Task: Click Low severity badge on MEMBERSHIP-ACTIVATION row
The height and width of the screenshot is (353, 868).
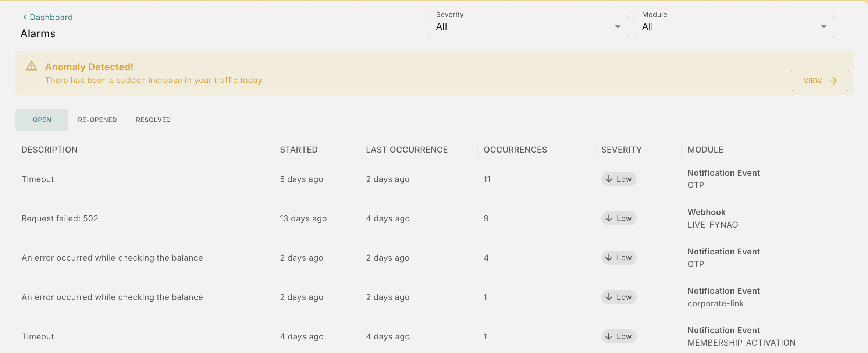Action: [619, 336]
